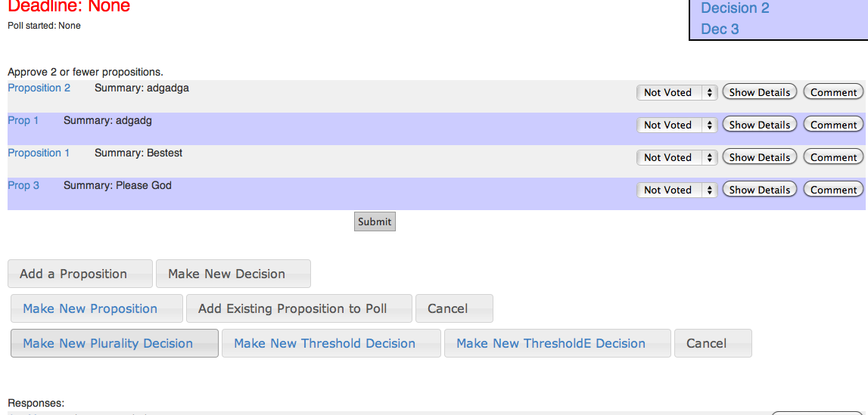The width and height of the screenshot is (868, 415).
Task: Open the Proposition 1 vote dropdown
Action: pos(677,157)
